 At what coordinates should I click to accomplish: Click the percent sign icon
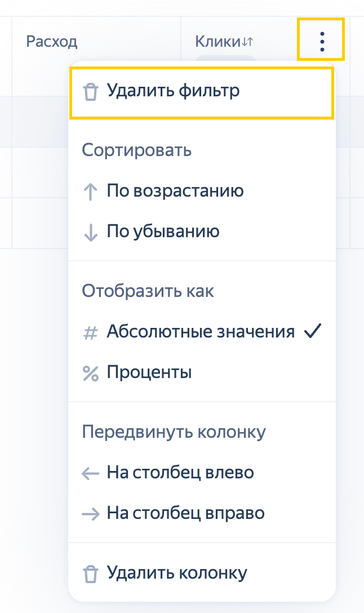pyautogui.click(x=90, y=374)
